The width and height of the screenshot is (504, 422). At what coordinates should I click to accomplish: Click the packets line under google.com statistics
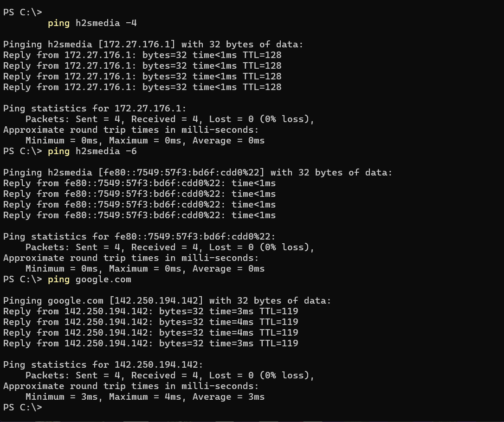(170, 375)
